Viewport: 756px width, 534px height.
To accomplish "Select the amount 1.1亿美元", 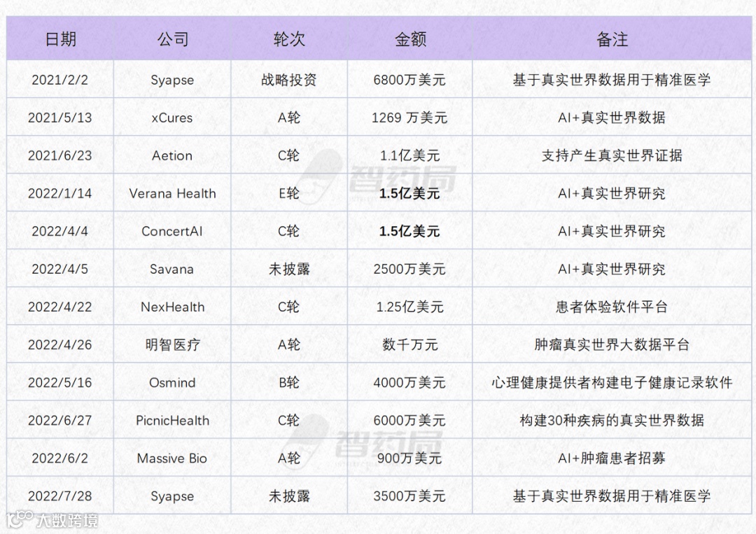I will (409, 155).
